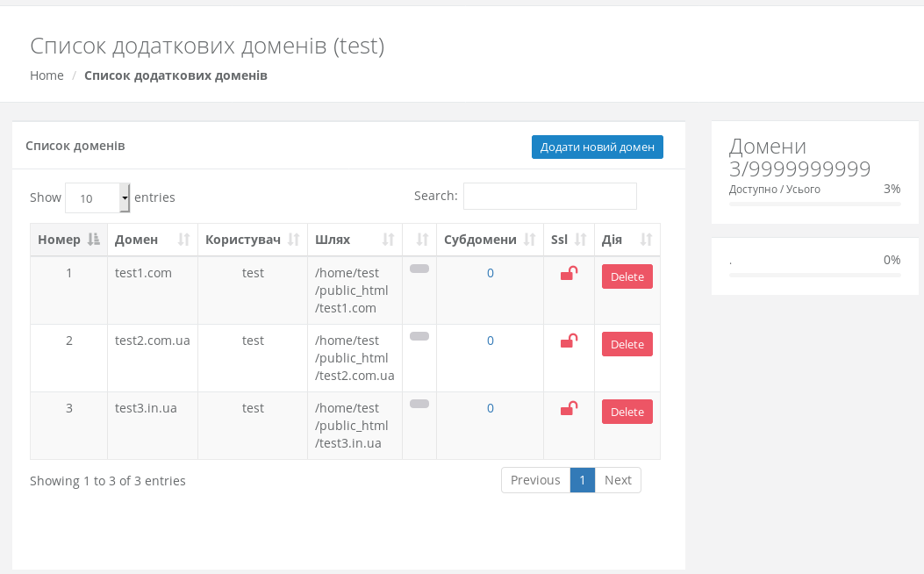Focus the Search input field
The image size is (924, 574).
[549, 197]
